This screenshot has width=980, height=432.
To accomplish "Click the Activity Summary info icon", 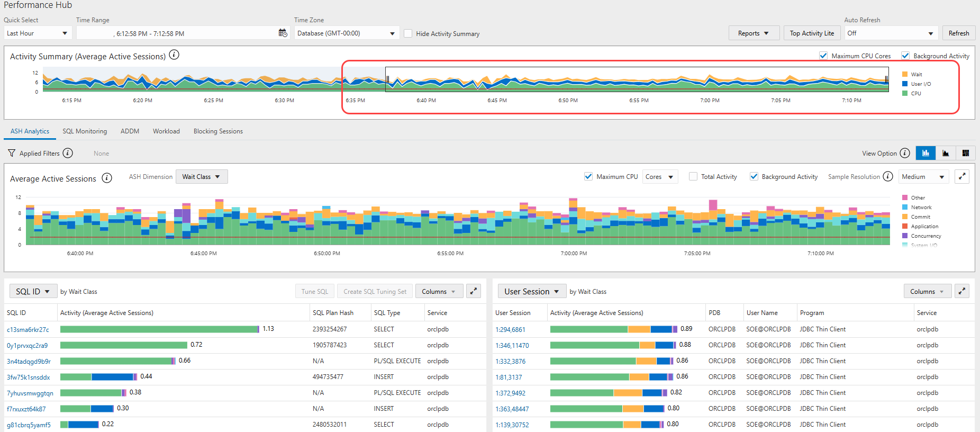I will click(174, 55).
